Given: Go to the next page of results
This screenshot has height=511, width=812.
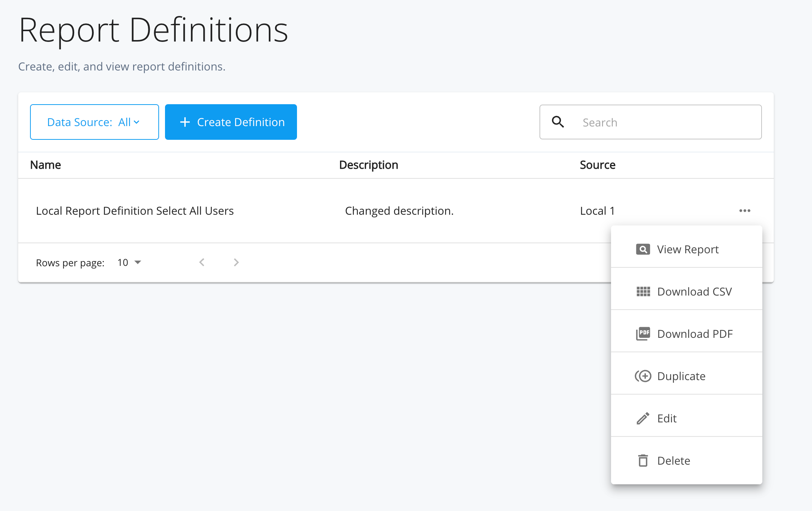Looking at the screenshot, I should (x=236, y=262).
